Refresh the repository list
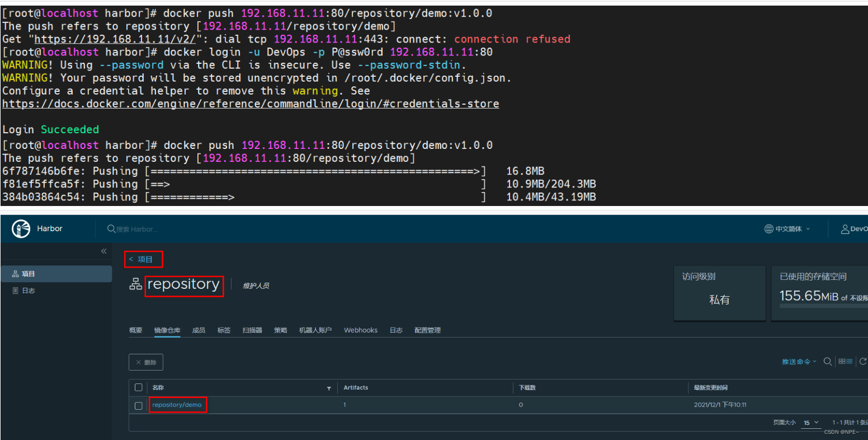This screenshot has width=868, height=440. [x=863, y=362]
